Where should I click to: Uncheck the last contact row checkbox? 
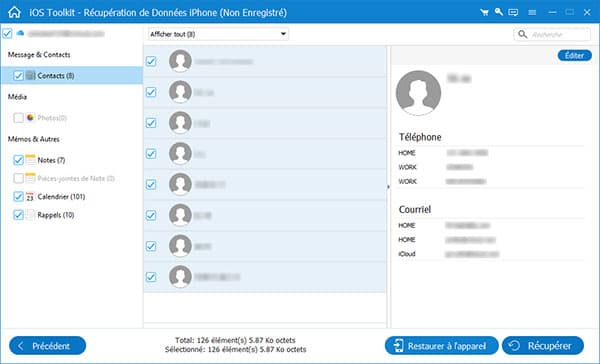point(151,277)
